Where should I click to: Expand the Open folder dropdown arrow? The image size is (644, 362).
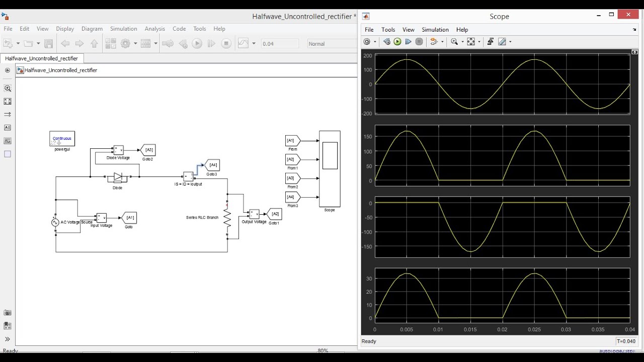pos(38,44)
